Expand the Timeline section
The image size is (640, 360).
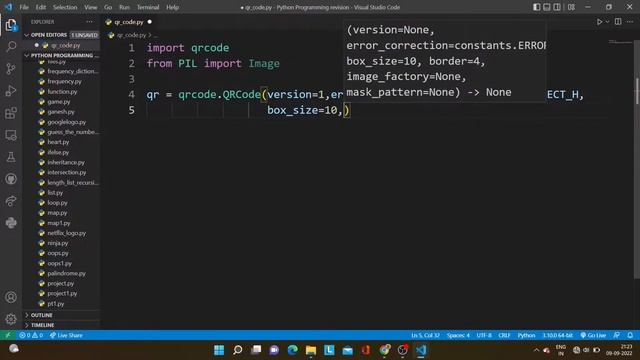tap(62, 325)
